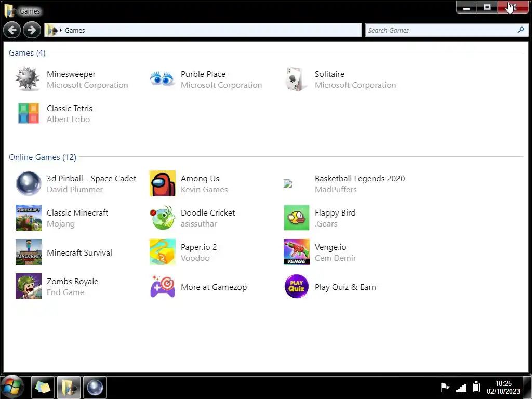Select the Minesweeper title text
The image size is (532, 399).
click(x=71, y=74)
